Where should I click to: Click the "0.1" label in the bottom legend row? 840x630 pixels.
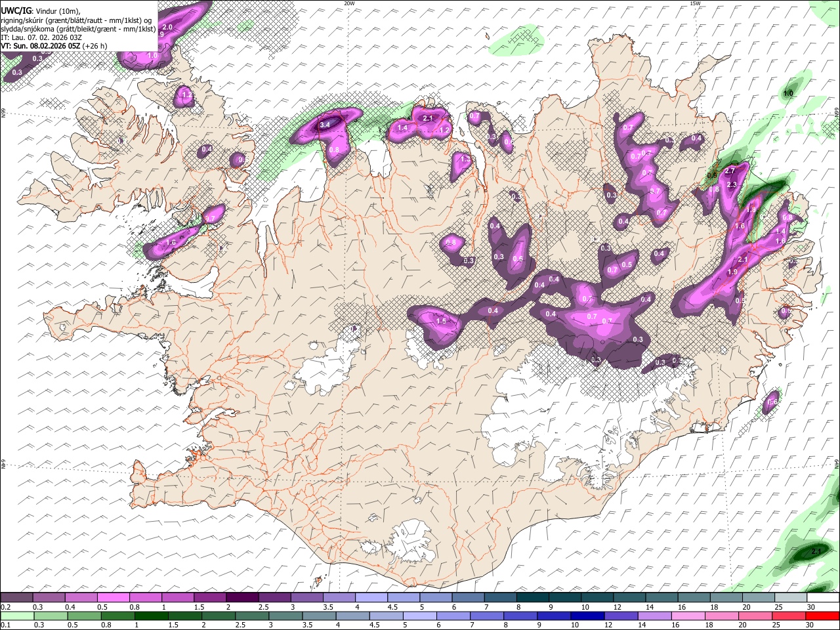coord(5,625)
